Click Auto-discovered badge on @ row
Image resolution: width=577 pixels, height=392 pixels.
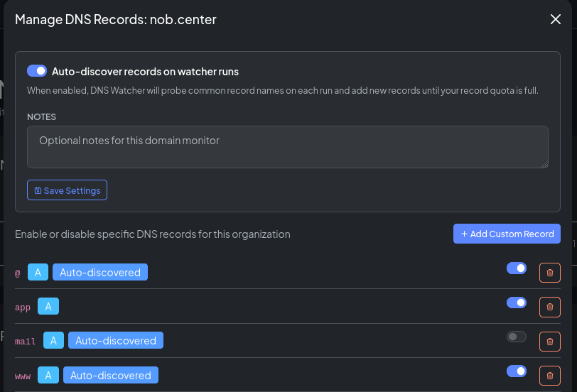(100, 272)
